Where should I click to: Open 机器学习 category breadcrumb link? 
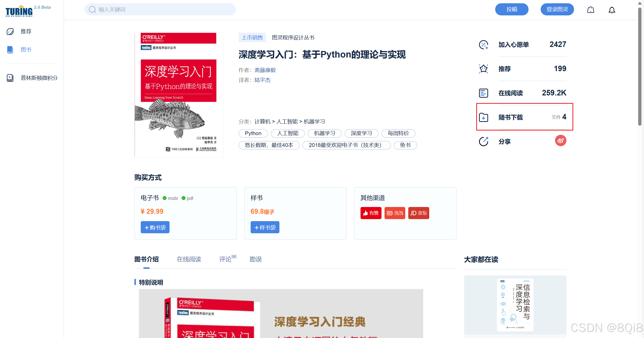point(314,122)
